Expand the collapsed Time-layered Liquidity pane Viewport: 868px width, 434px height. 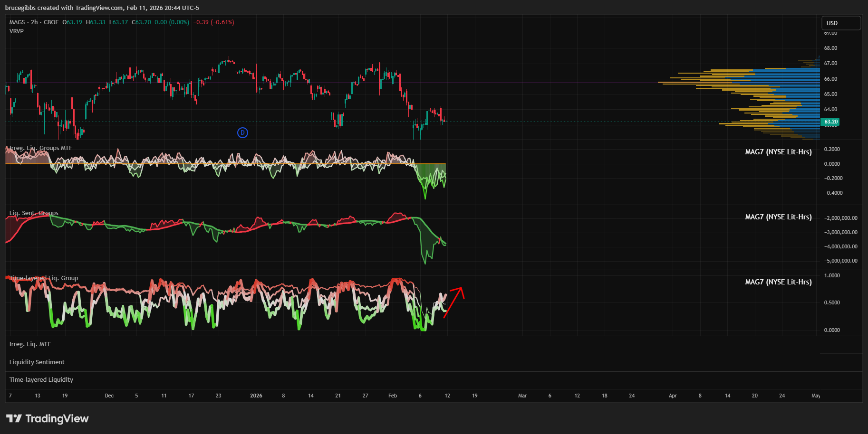(41, 379)
